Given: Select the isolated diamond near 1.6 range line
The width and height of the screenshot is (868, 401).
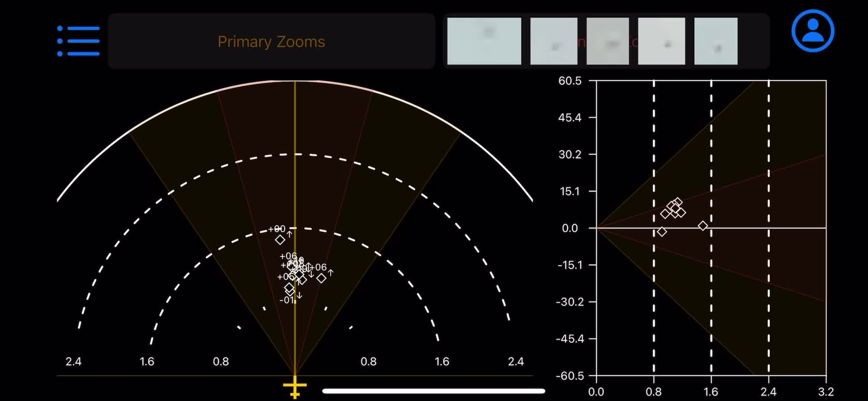Looking at the screenshot, I should click(x=702, y=225).
